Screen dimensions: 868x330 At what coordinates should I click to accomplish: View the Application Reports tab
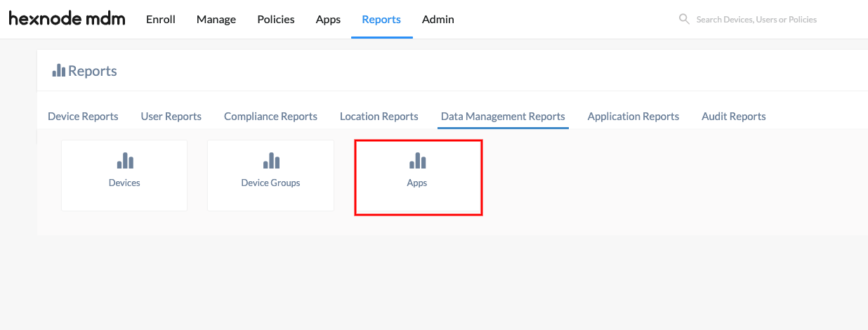pos(633,117)
